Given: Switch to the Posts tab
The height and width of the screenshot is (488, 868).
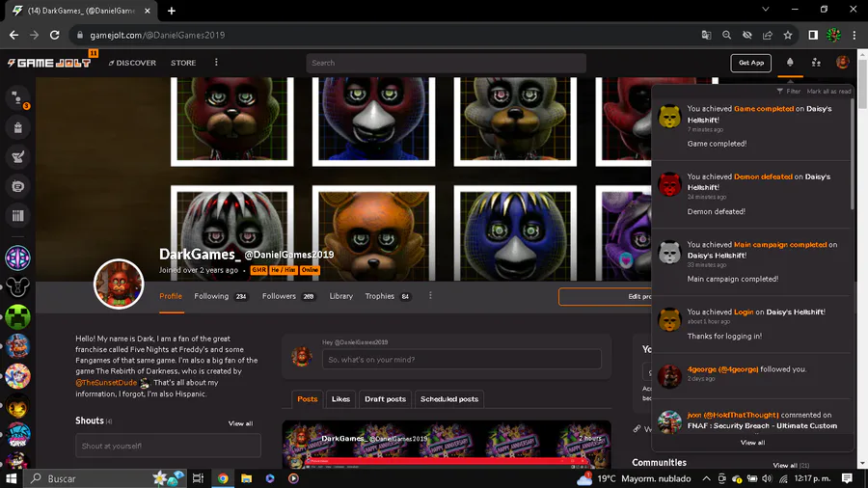Looking at the screenshot, I should (308, 399).
